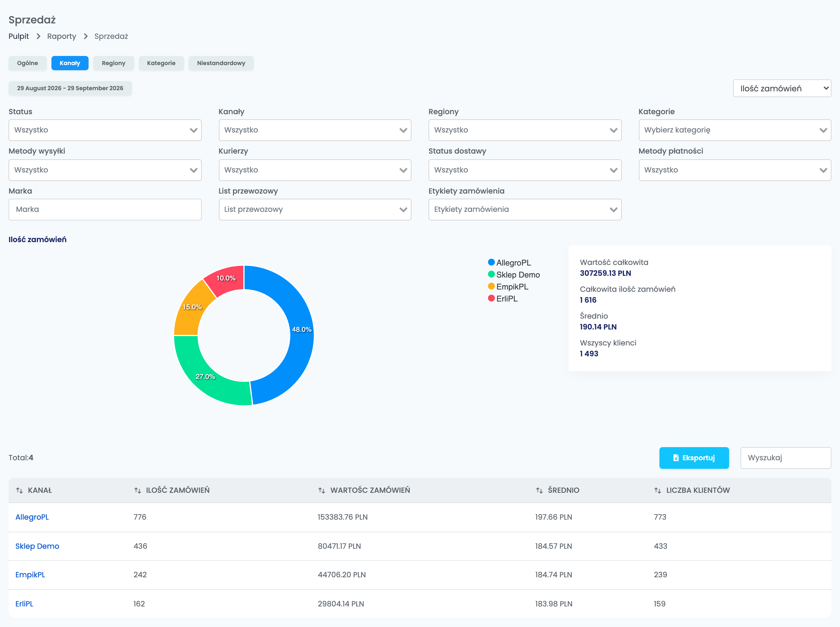Go to Pulpit breadcrumb
Screen dimensions: 840x627
[x=19, y=36]
